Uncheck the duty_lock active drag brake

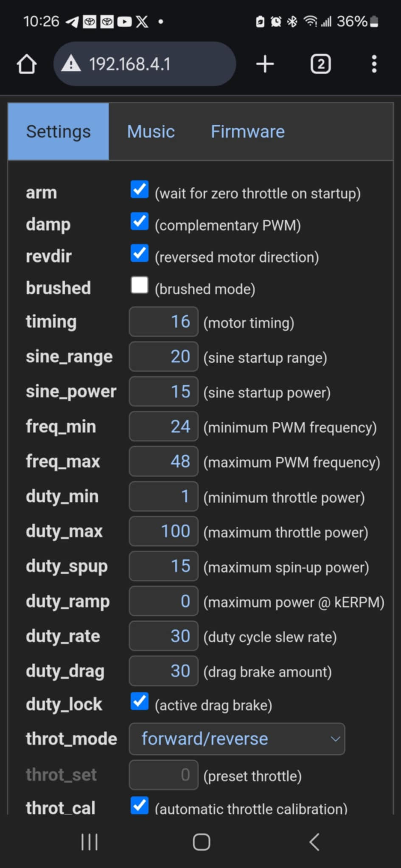coord(140,701)
